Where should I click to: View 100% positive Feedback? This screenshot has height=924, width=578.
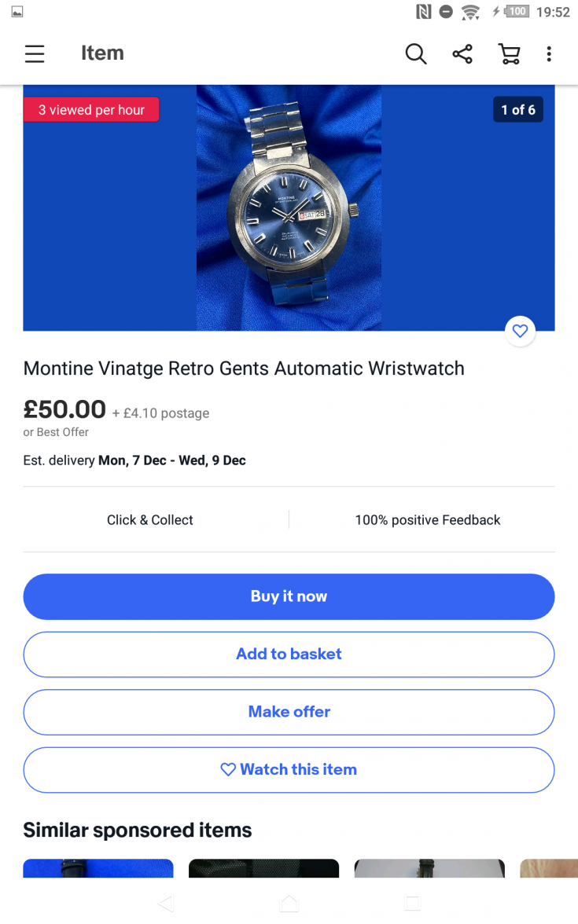(427, 519)
